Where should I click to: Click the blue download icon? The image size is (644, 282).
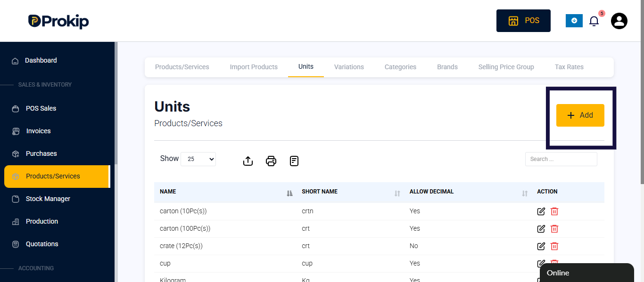pyautogui.click(x=574, y=21)
